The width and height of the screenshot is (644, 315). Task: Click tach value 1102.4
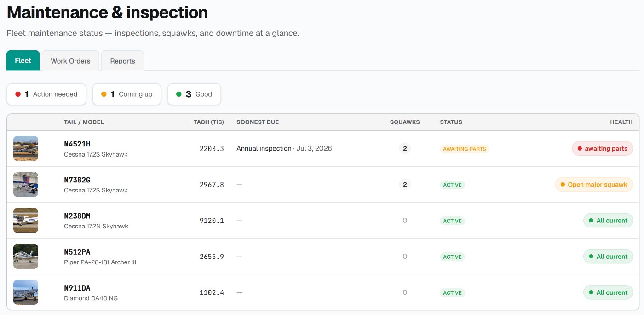pyautogui.click(x=212, y=292)
